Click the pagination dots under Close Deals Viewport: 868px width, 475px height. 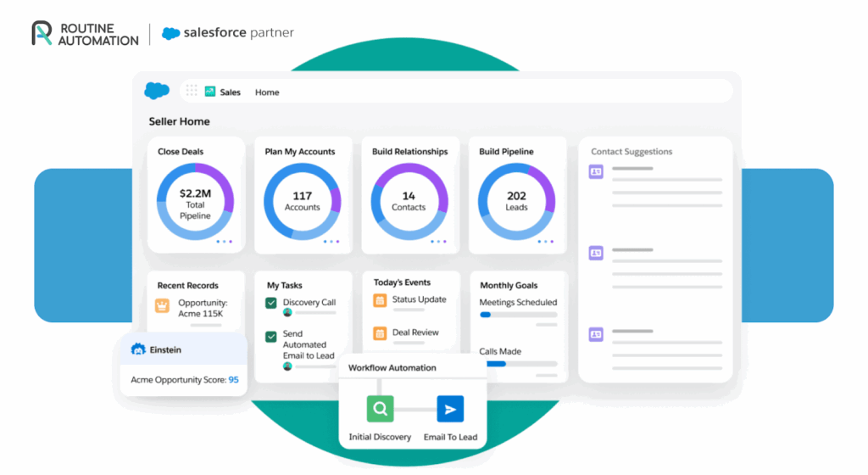tap(224, 242)
